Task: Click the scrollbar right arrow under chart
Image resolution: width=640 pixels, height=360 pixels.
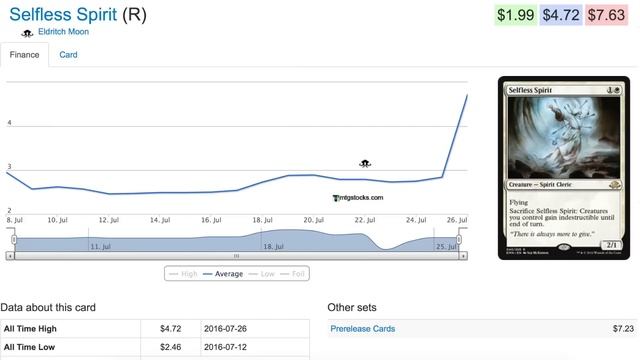Action: [x=463, y=256]
